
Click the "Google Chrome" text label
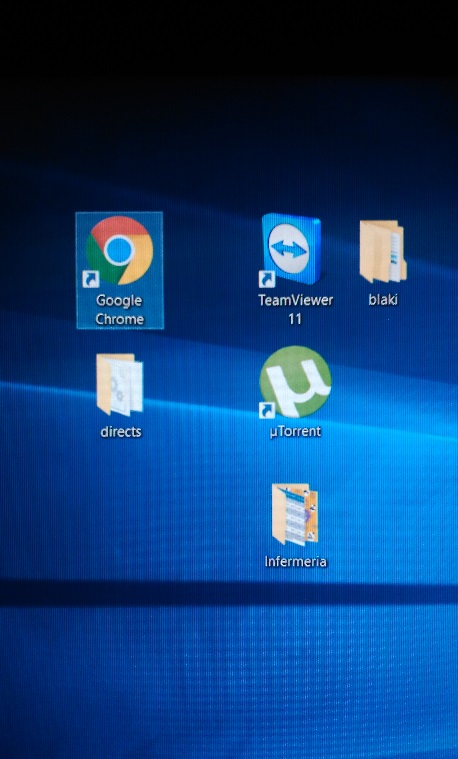(x=120, y=310)
